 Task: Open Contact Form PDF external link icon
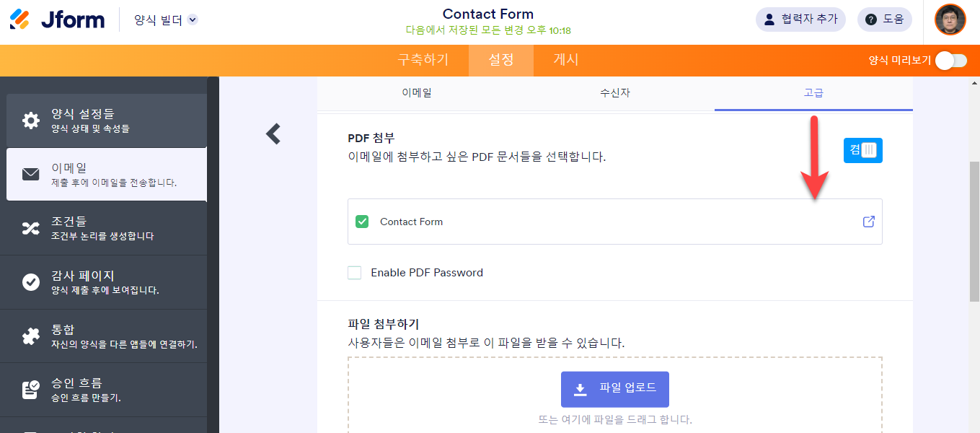pyautogui.click(x=869, y=222)
